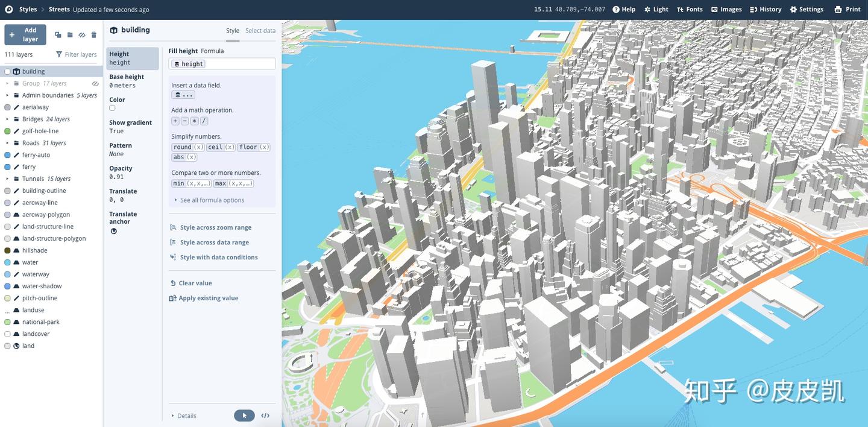
Task: Toggle the building layer checkbox
Action: coord(6,71)
